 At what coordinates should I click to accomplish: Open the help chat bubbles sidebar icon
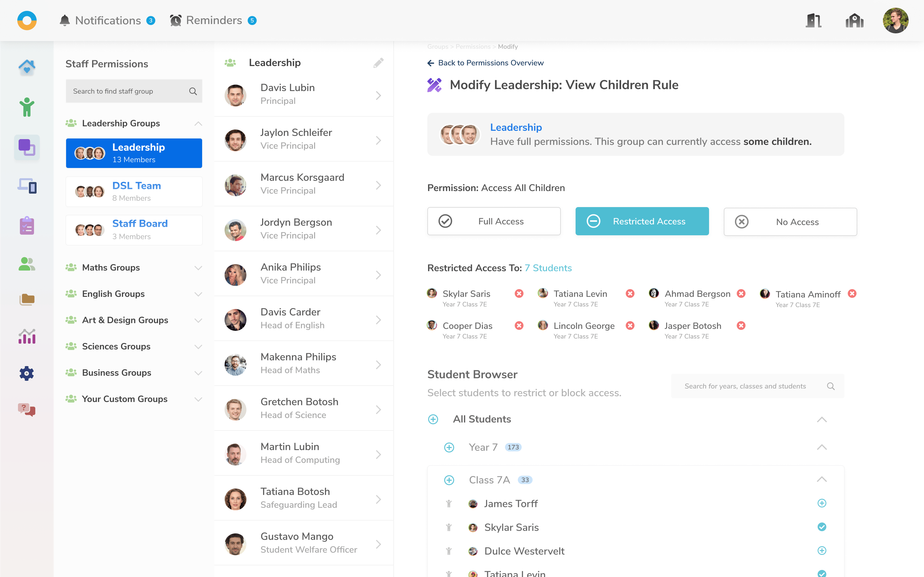coord(27,410)
